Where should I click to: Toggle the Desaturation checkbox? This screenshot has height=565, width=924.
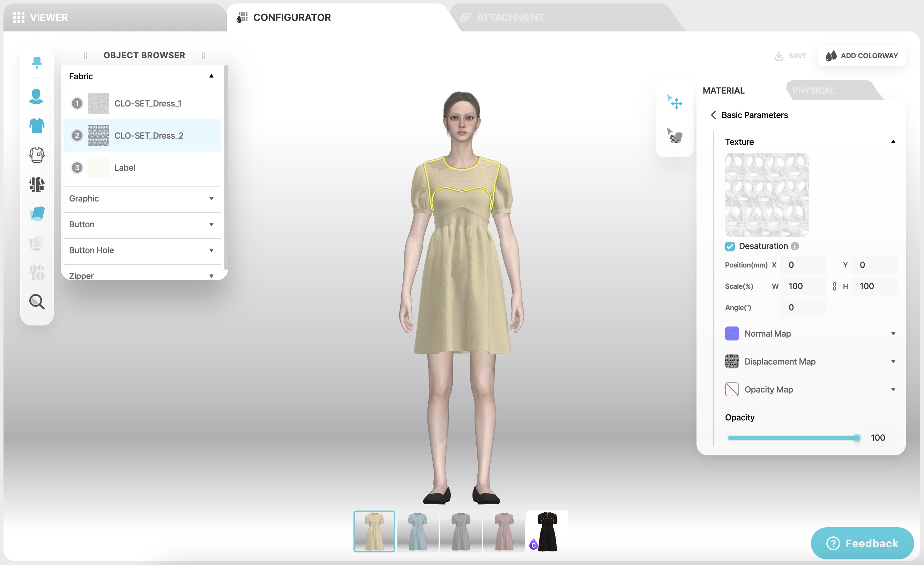[730, 246]
